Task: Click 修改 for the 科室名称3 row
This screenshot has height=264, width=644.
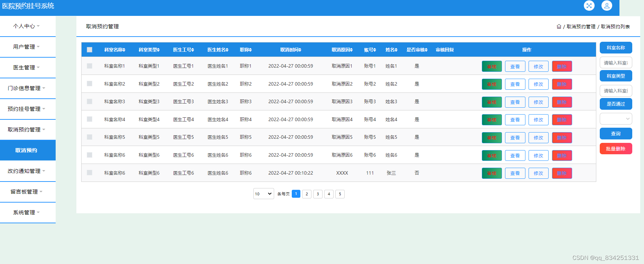Action: point(538,102)
